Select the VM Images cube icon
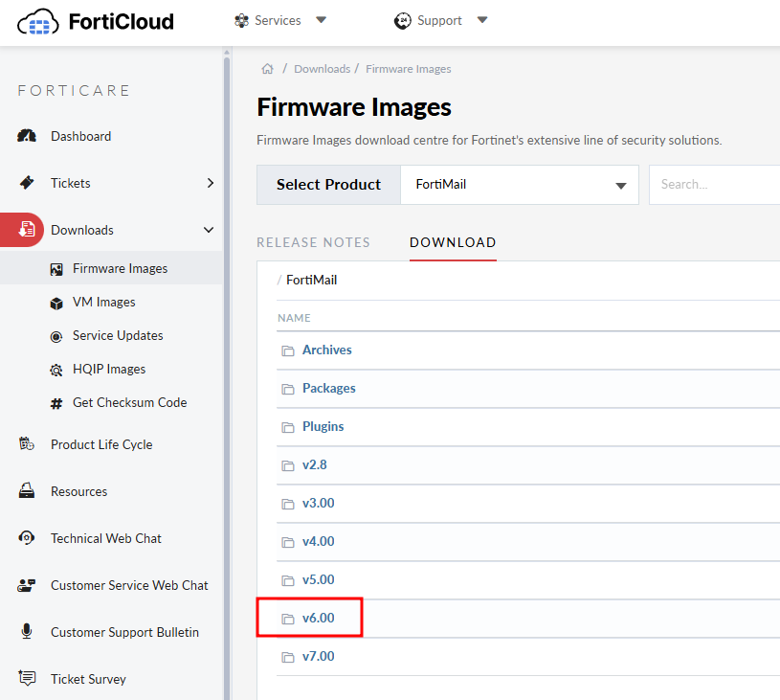 pos(56,303)
